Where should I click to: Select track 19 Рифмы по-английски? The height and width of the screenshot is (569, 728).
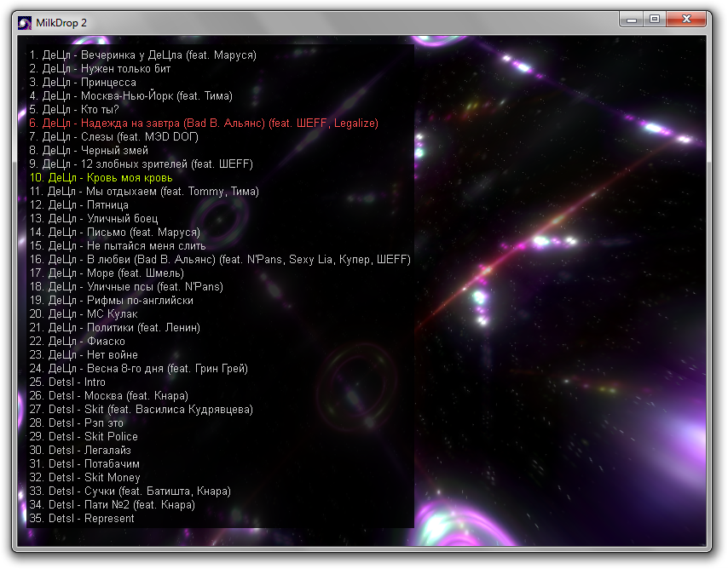coord(111,301)
